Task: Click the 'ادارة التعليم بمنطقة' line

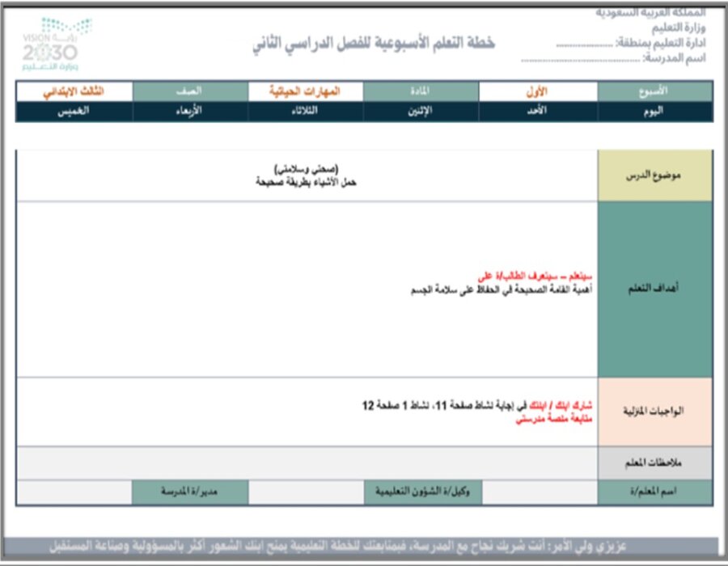Action: 631,43
